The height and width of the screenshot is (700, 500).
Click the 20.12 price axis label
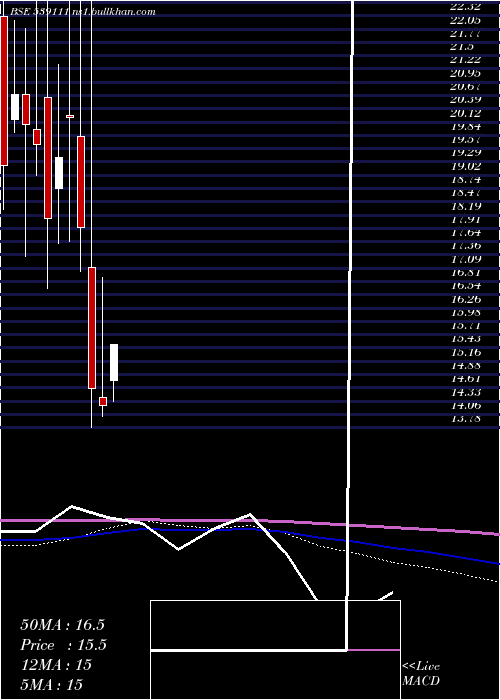point(466,112)
